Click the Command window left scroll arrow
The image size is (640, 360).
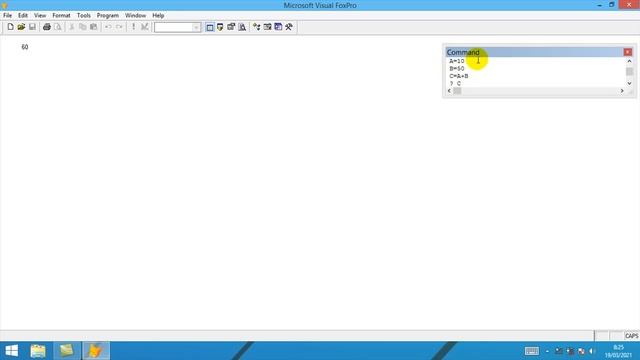449,91
